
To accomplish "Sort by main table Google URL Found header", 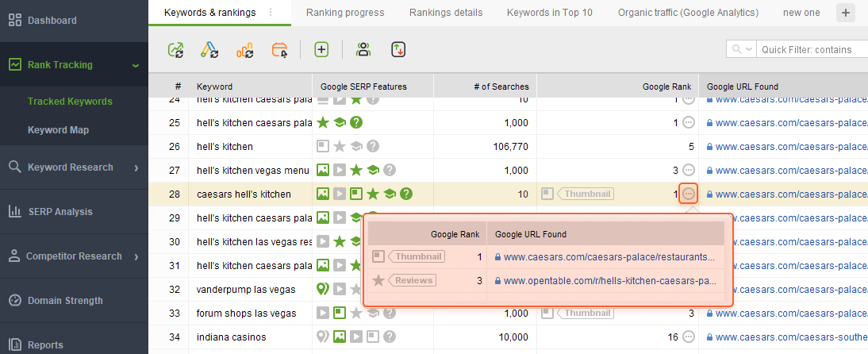I will coord(743,87).
